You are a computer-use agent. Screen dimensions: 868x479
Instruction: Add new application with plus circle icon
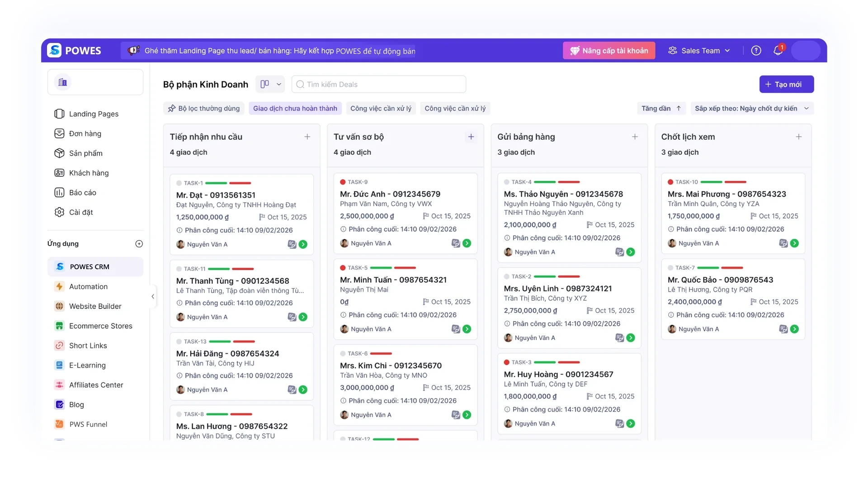coord(139,244)
